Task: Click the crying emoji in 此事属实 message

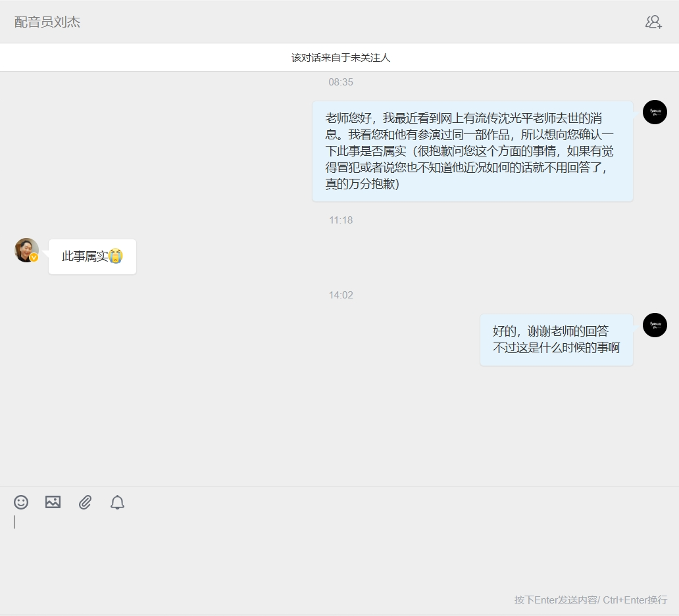Action: coord(116,256)
